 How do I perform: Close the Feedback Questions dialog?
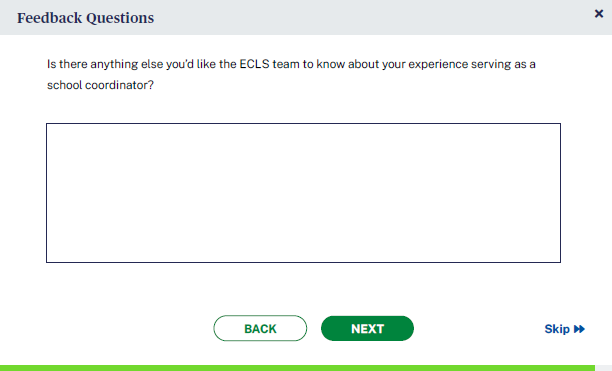599,14
